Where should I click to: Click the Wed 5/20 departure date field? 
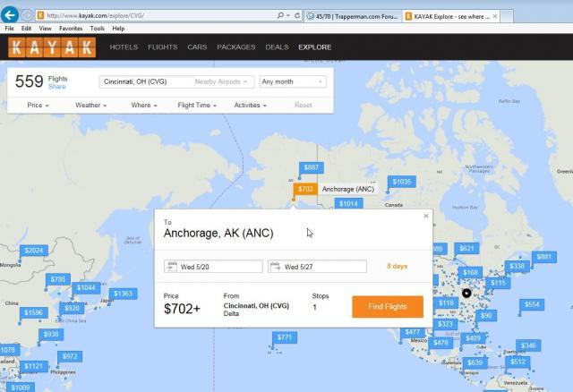[213, 267]
